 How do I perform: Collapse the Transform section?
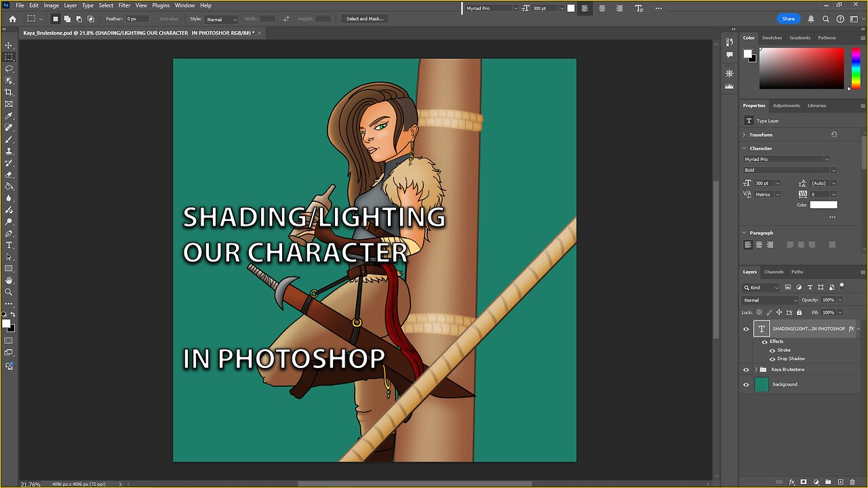click(745, 135)
